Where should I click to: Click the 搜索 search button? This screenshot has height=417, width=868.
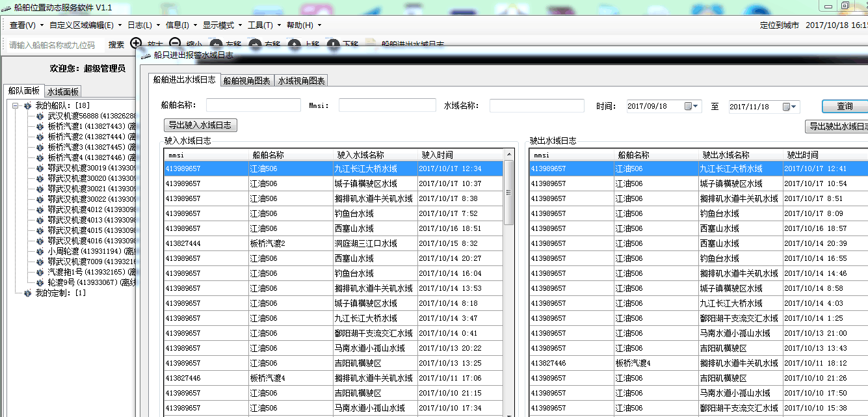116,45
